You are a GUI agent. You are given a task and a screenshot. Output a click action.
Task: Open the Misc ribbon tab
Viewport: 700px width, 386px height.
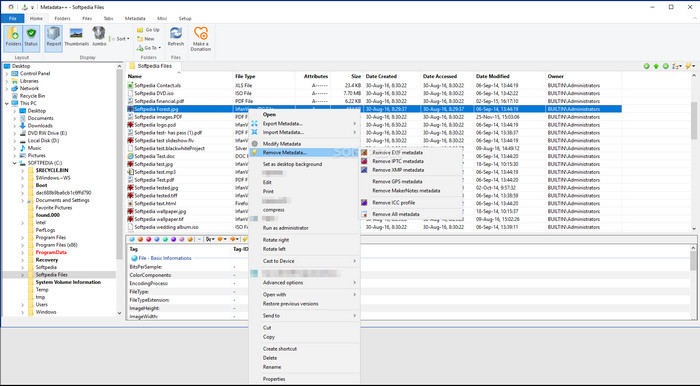162,19
